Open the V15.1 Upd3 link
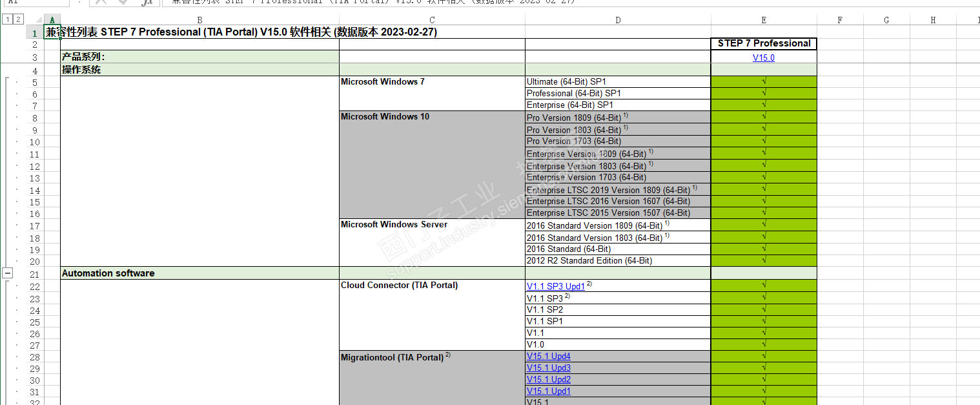This screenshot has height=405, width=980. click(549, 368)
